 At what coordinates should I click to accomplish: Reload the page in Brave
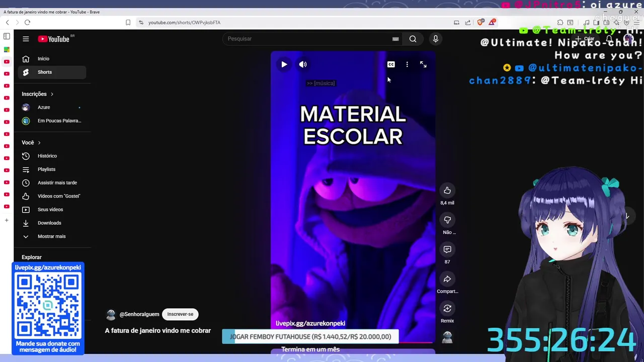(x=27, y=22)
